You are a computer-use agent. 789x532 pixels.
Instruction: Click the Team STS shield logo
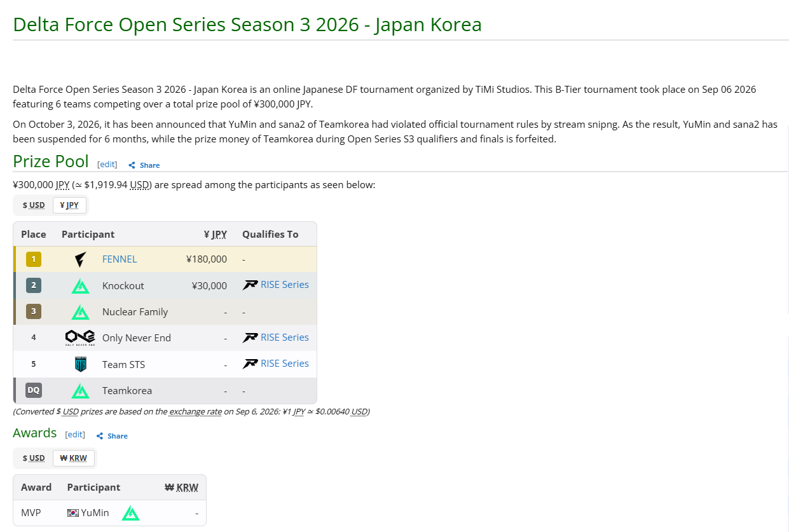pyautogui.click(x=80, y=364)
